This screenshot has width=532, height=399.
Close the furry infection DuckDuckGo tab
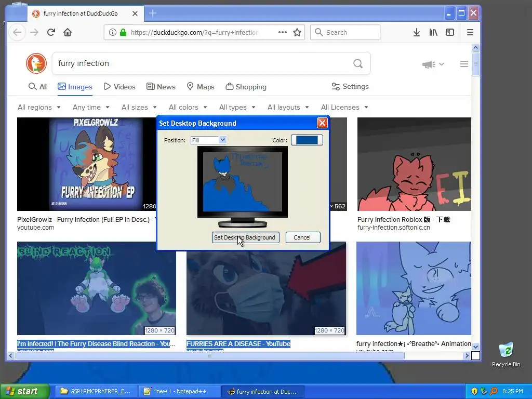(135, 14)
